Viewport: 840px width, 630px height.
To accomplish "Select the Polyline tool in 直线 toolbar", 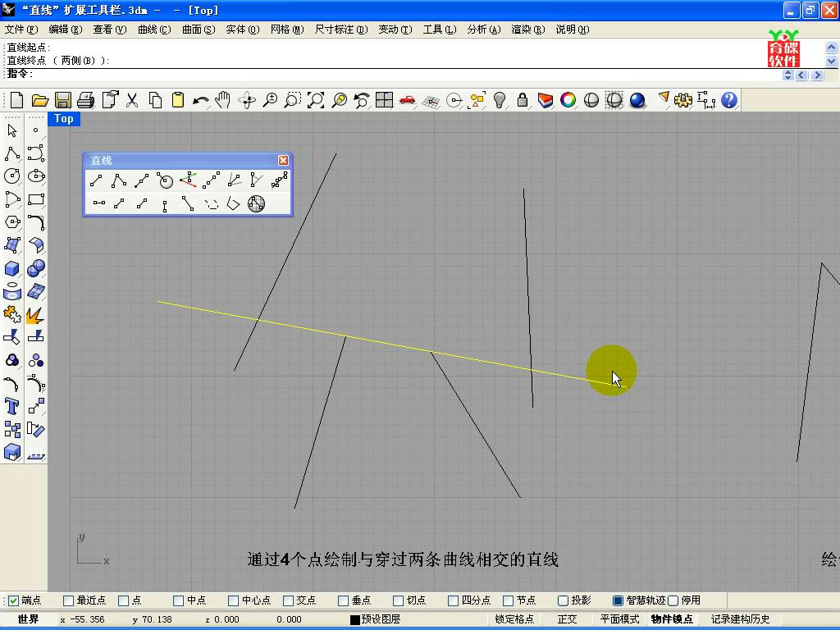I will pos(119,180).
